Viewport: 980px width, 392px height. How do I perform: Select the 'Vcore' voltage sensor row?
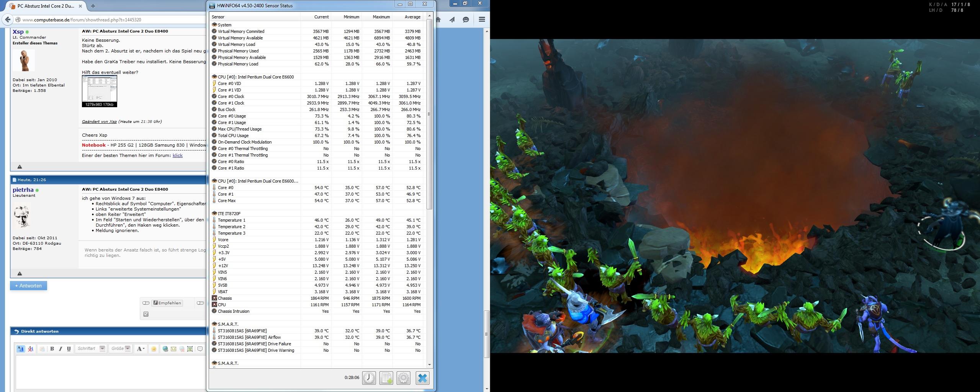coord(316,240)
